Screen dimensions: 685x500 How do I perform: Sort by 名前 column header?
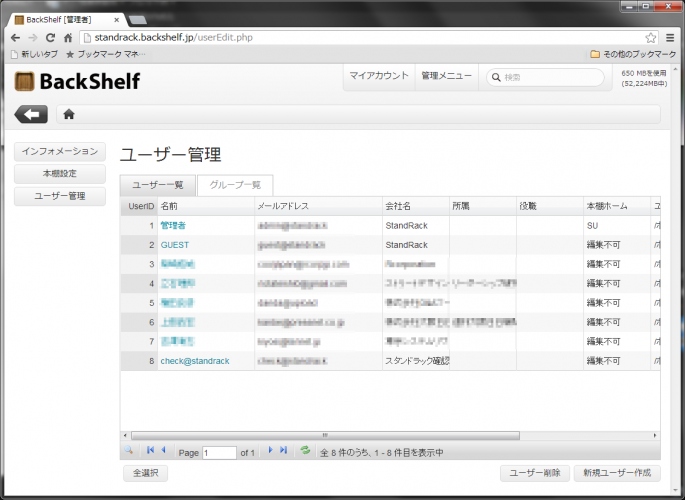206,206
